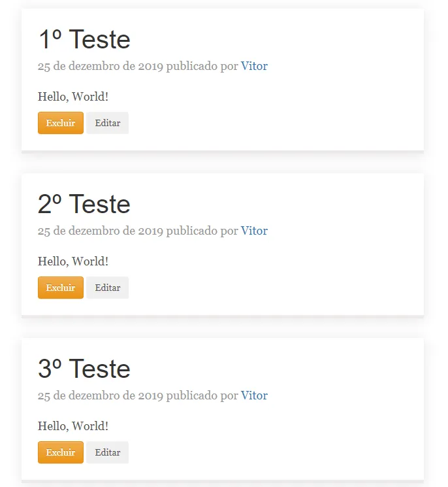Click Excluir button on the 1º Teste post
The image size is (448, 487).
point(61,123)
